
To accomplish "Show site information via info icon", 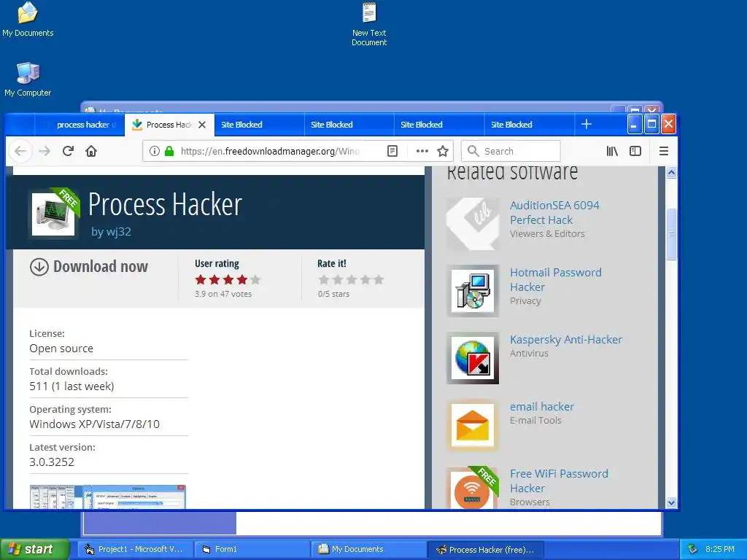I will (x=155, y=151).
